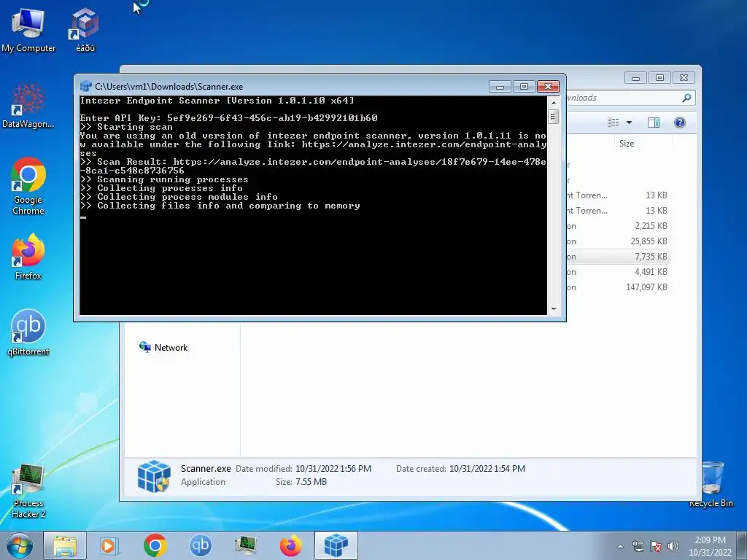Open My Computer desktop icon
This screenshot has width=747, height=560.
point(28,29)
